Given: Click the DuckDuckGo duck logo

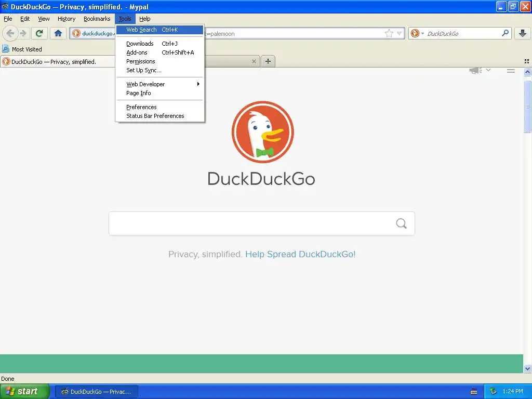Looking at the screenshot, I should 262,132.
